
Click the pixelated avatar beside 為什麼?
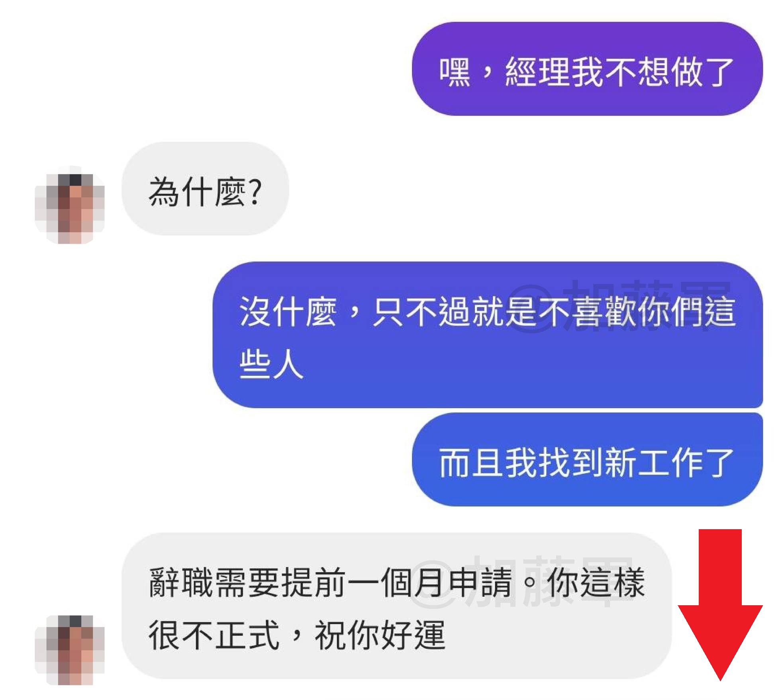click(70, 205)
